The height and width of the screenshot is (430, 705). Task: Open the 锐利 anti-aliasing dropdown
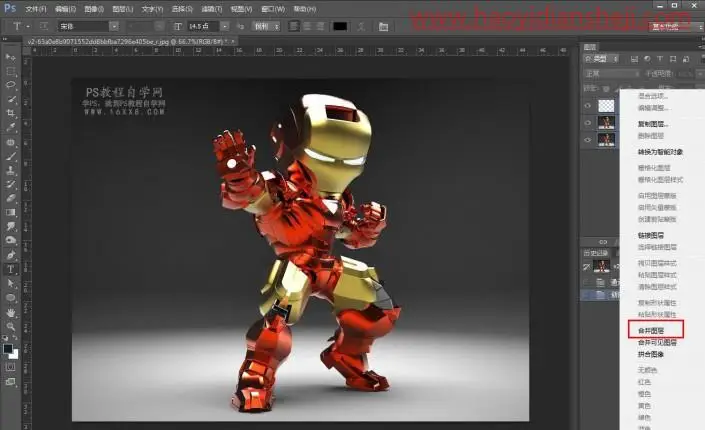point(266,27)
